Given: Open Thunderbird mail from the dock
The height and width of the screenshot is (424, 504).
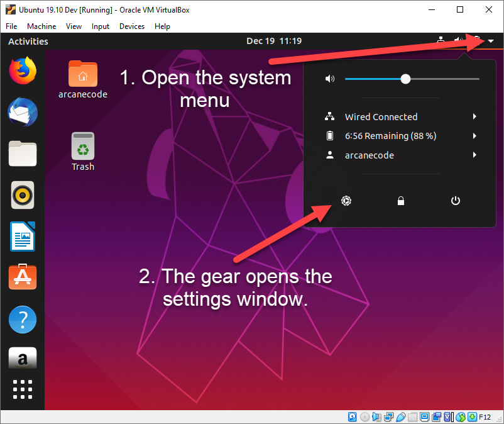Looking at the screenshot, I should (x=23, y=112).
